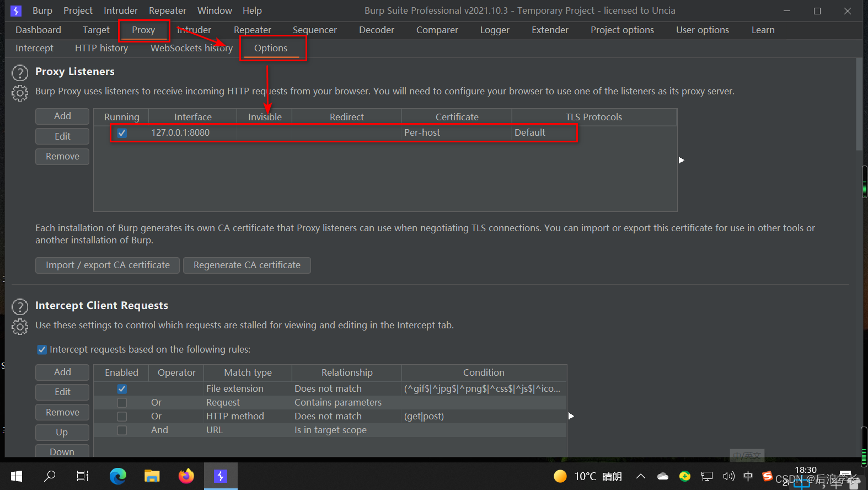Screen dimensions: 868x490
Task: Open settings gear for Proxy Listeners
Action: click(x=20, y=93)
